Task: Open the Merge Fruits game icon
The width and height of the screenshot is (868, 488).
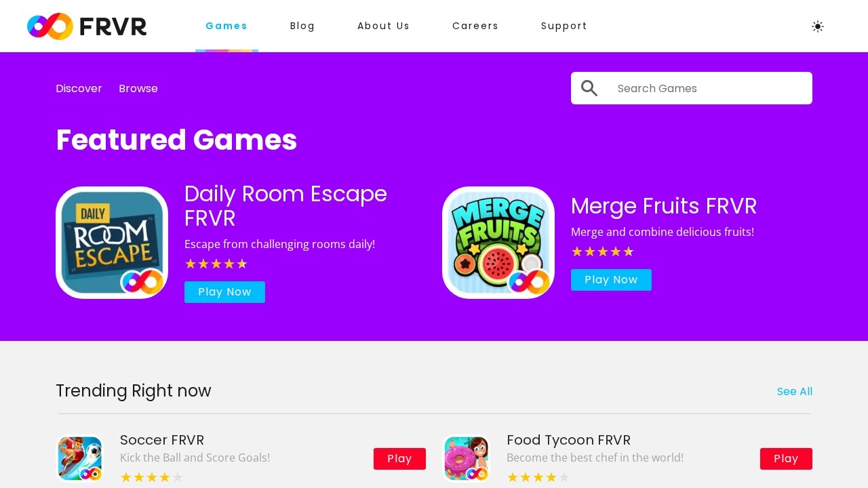Action: (x=498, y=243)
